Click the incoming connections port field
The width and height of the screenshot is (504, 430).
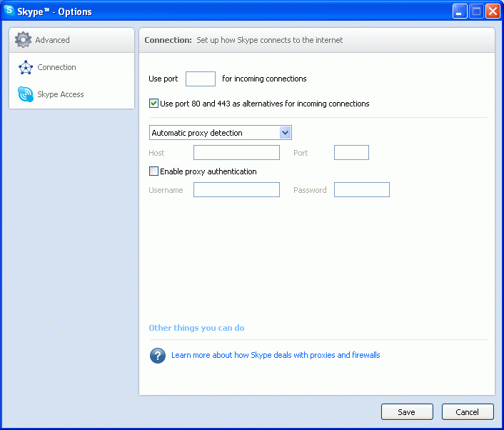[x=201, y=79]
